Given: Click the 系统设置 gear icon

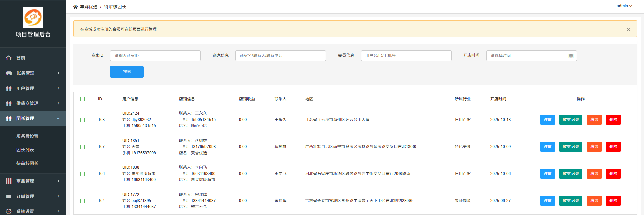Looking at the screenshot, I should (x=9, y=211).
